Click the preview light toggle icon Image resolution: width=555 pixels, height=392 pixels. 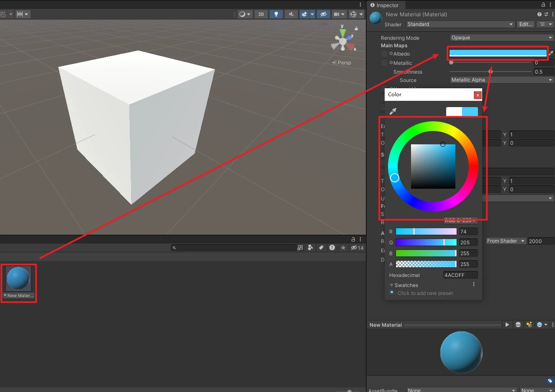click(529, 325)
